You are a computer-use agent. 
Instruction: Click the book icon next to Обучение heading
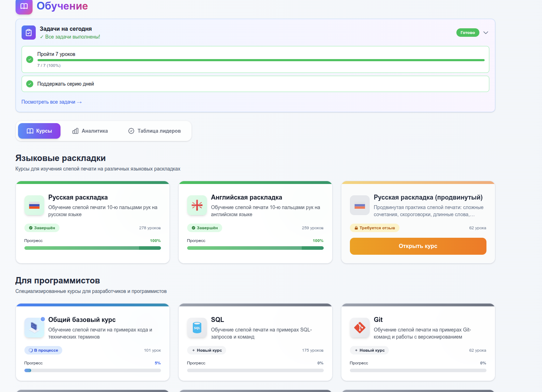24,6
